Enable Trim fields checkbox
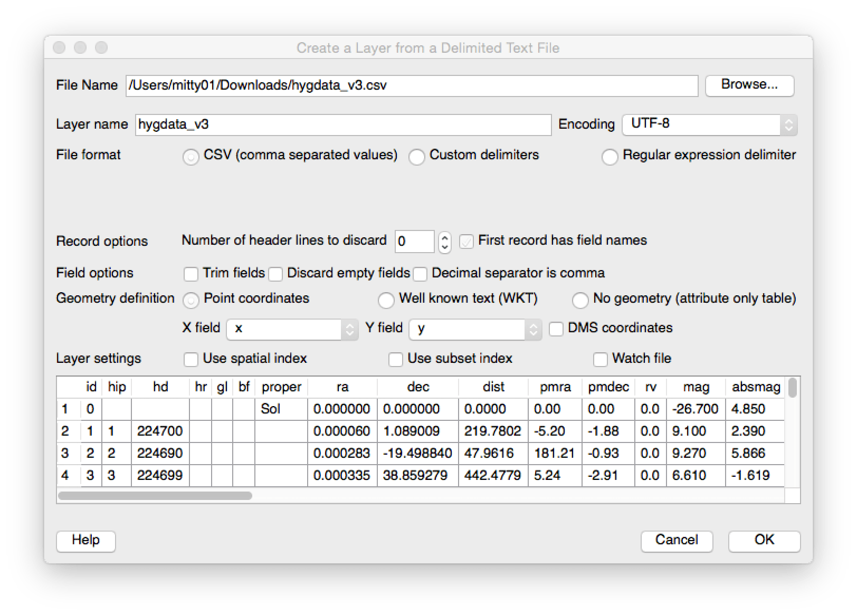This screenshot has width=857, height=616. pyautogui.click(x=191, y=274)
